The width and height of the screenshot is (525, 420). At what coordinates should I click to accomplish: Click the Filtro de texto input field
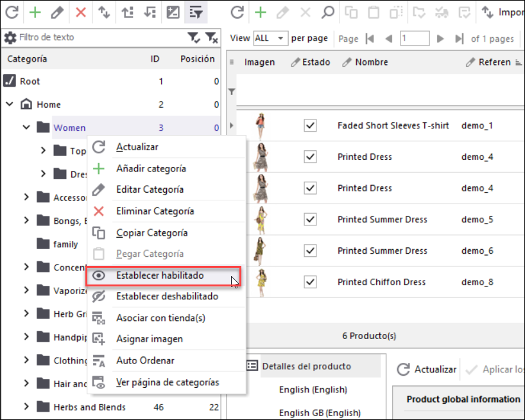click(101, 37)
